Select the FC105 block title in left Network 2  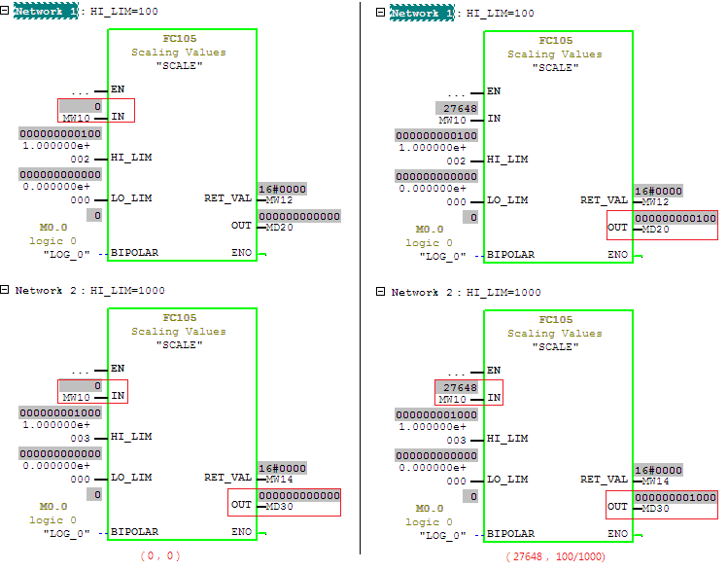(179, 318)
